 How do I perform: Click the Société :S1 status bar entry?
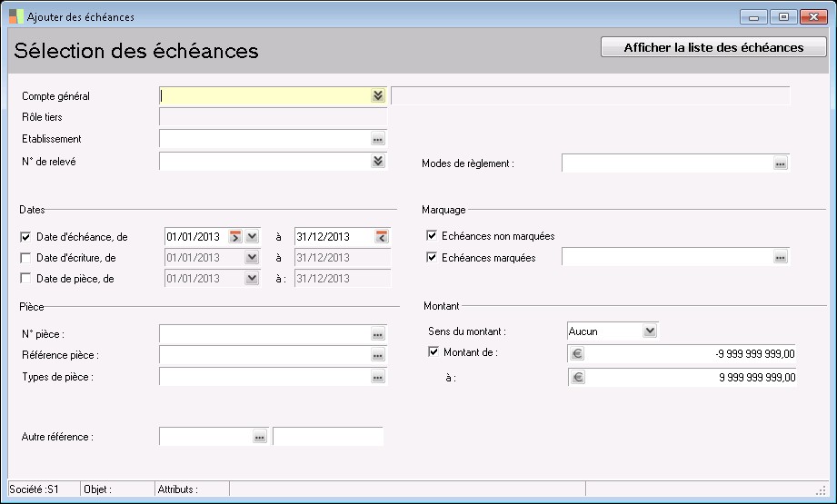(45, 489)
